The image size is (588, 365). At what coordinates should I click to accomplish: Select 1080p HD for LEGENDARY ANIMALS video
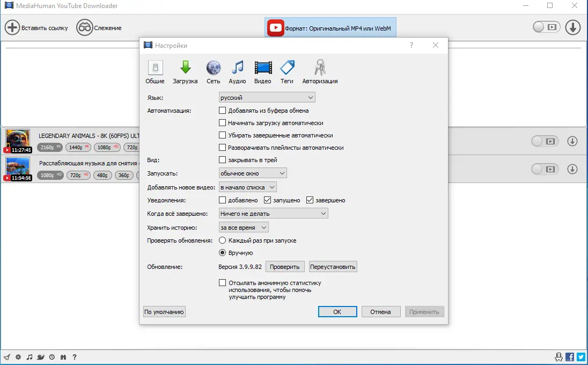(107, 147)
